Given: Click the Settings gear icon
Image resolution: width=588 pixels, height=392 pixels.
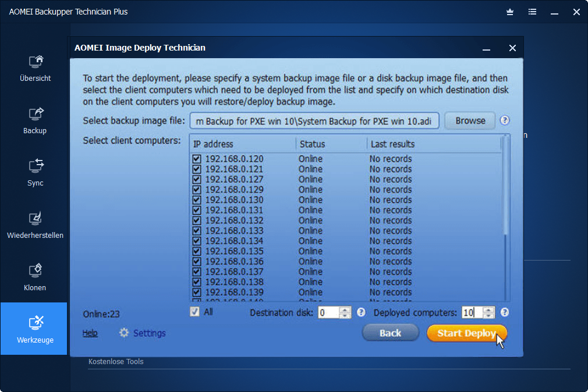Looking at the screenshot, I should pyautogui.click(x=124, y=333).
